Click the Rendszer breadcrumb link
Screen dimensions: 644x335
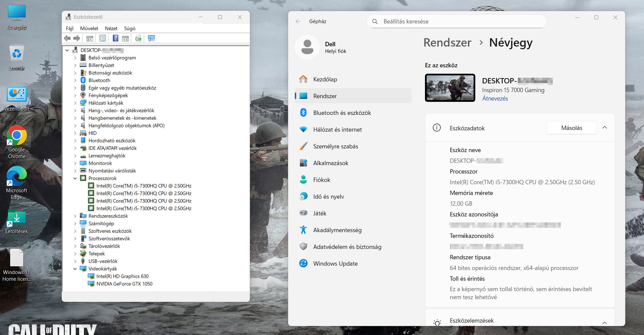[447, 43]
